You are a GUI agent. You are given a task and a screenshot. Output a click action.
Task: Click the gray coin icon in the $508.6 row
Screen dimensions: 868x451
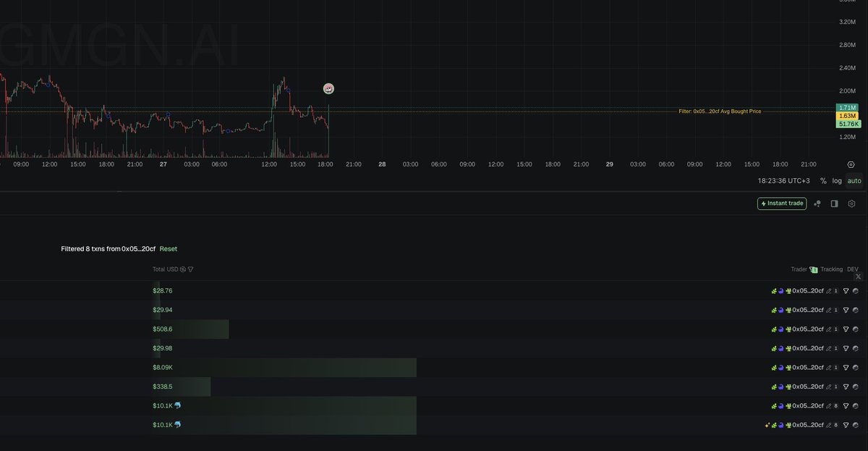point(856,329)
